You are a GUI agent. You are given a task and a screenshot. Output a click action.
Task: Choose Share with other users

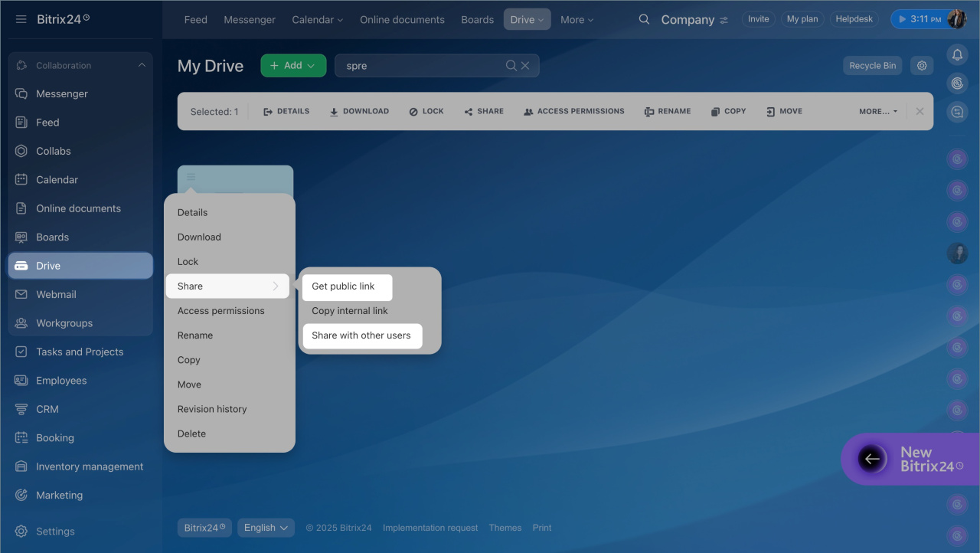point(361,335)
